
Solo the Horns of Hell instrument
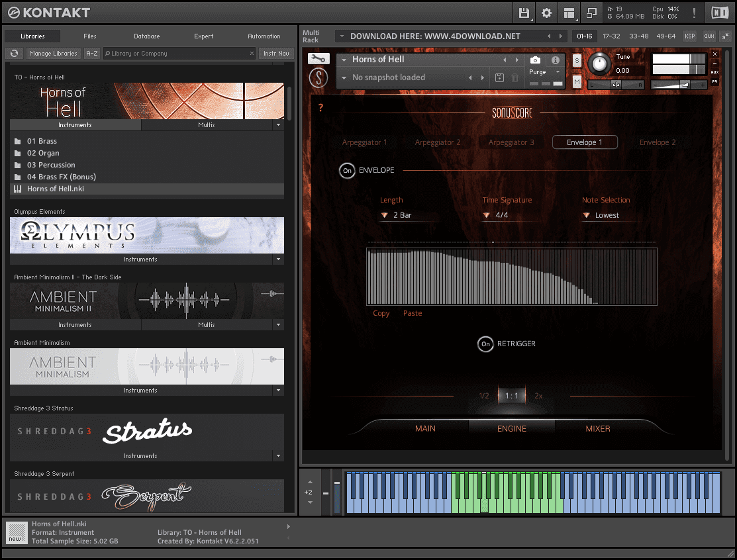pyautogui.click(x=577, y=61)
